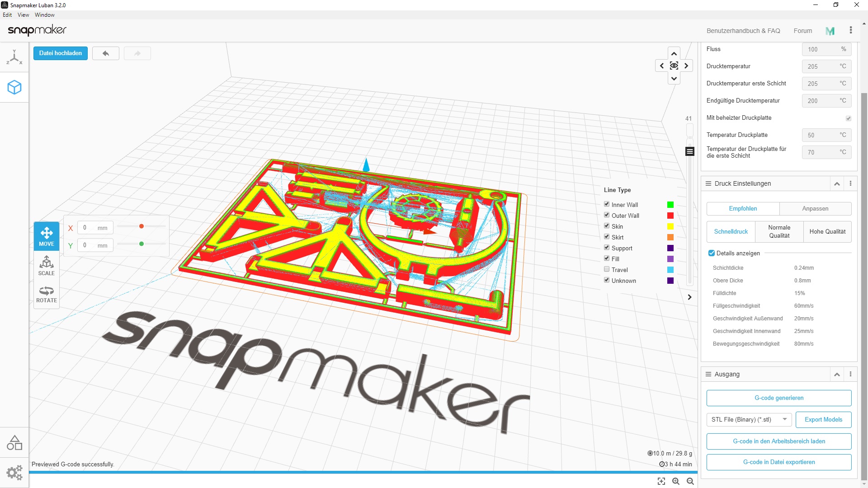868x488 pixels.
Task: Open the View menu
Action: point(24,15)
